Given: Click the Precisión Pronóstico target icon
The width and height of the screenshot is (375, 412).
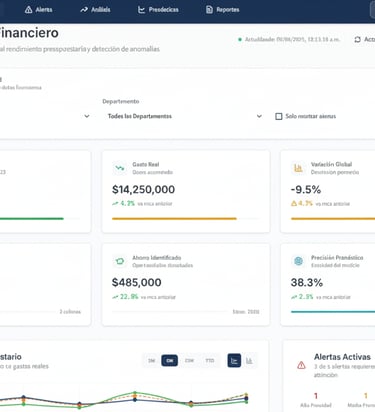Looking at the screenshot, I should [x=298, y=261].
